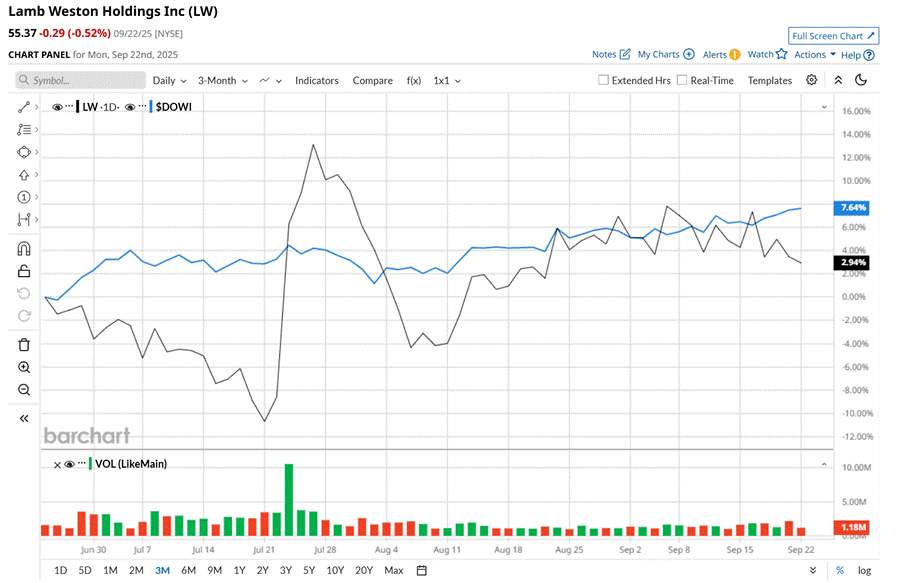Open the calendar date range picker

click(422, 570)
